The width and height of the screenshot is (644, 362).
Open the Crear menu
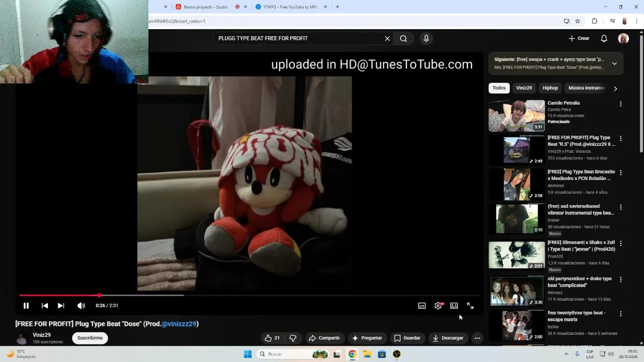coord(579,39)
